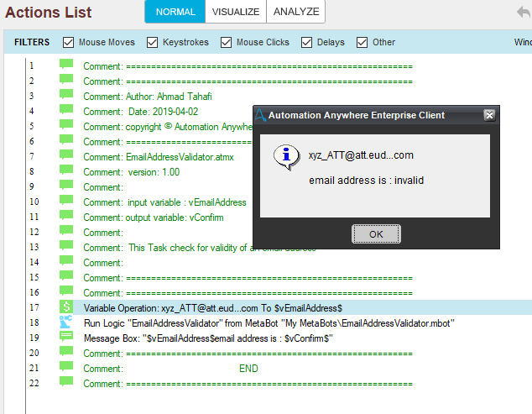Switch to the VISUALIZE view tab
This screenshot has width=532, height=414.
pos(236,12)
